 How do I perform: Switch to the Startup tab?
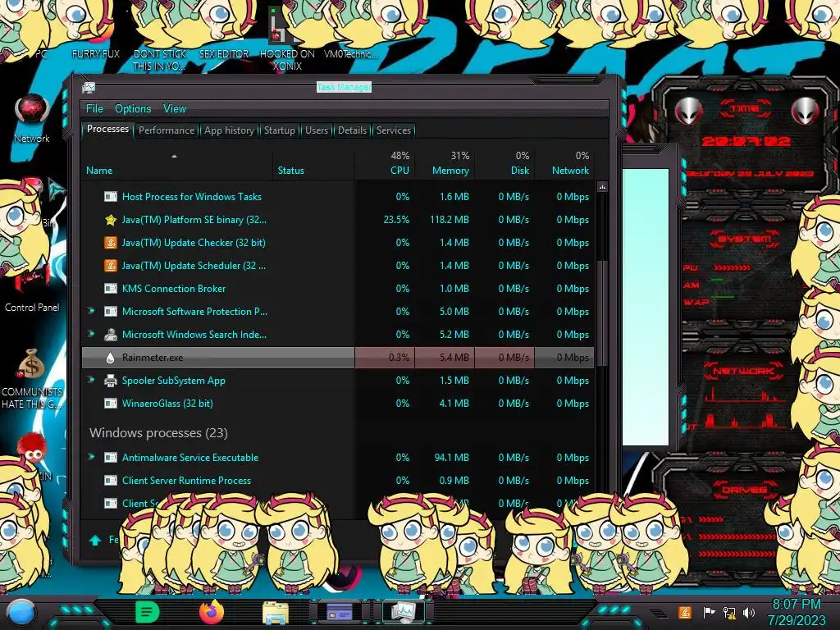(x=279, y=130)
